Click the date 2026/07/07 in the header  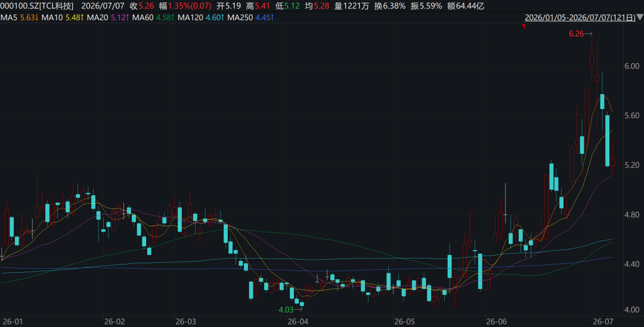[x=103, y=6]
